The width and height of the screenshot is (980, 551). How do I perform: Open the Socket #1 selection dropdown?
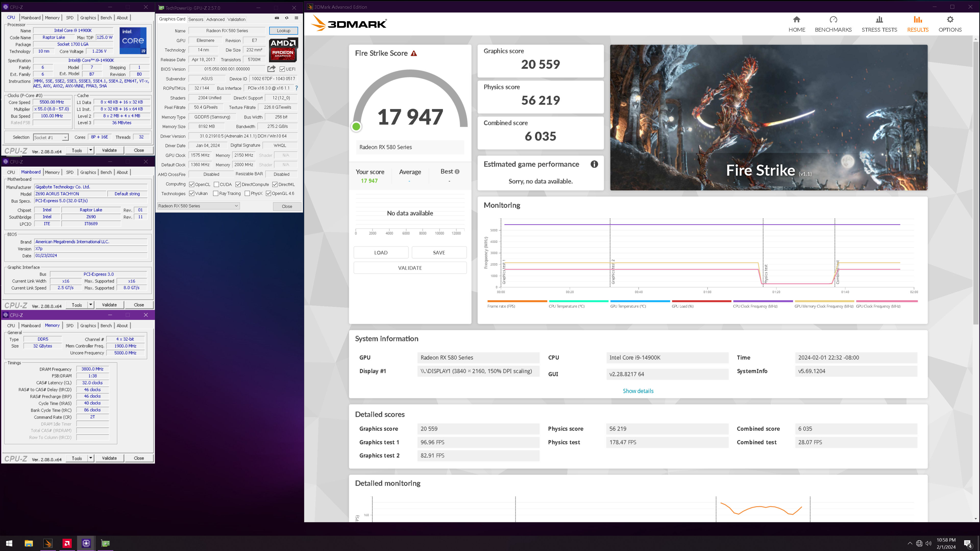tap(51, 137)
